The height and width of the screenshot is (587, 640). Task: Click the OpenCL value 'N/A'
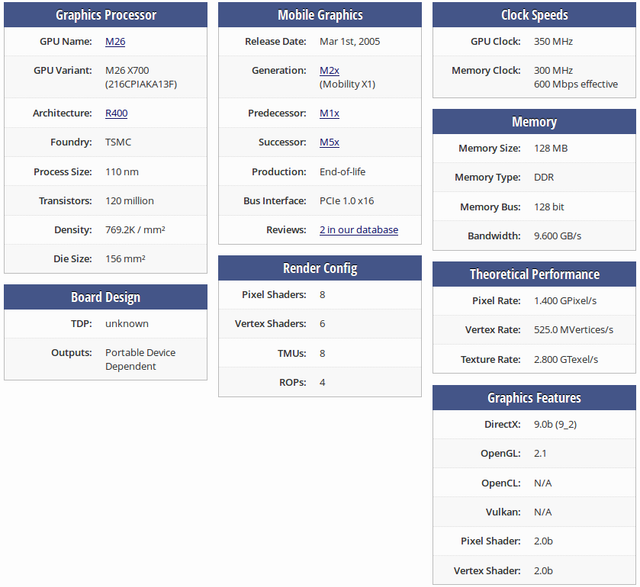pyautogui.click(x=542, y=483)
